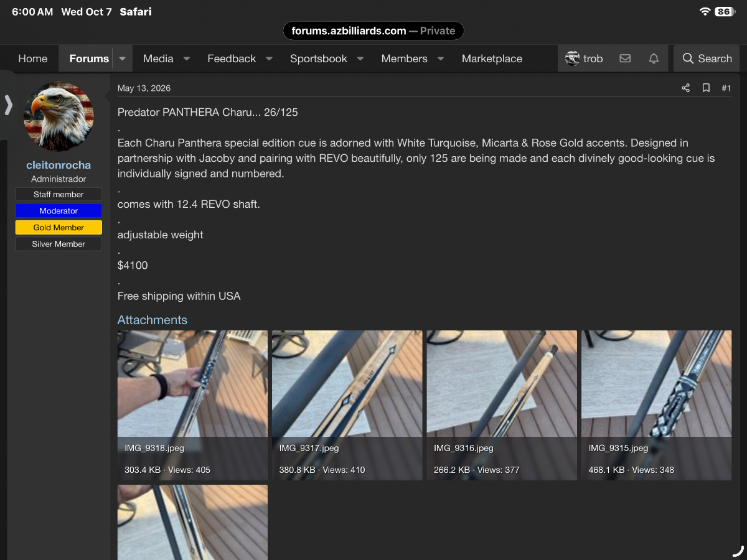Click the Attachments heading
Screen dimensions: 747x560
click(153, 320)
